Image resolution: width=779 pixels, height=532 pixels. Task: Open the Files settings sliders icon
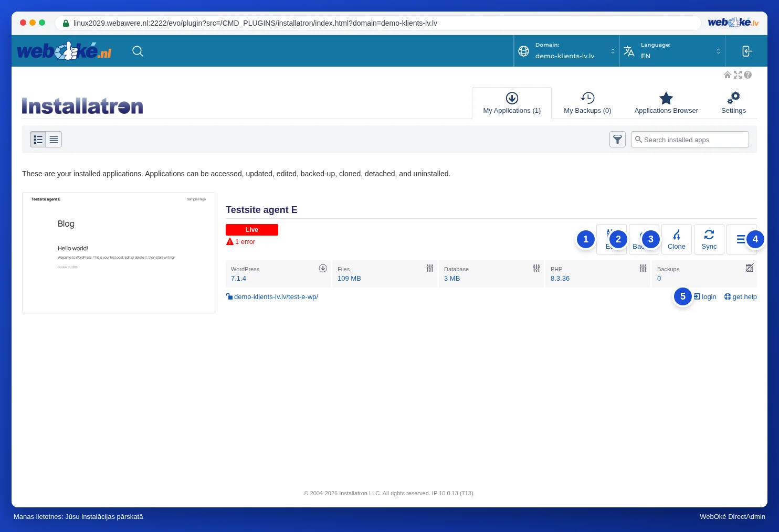coord(430,268)
